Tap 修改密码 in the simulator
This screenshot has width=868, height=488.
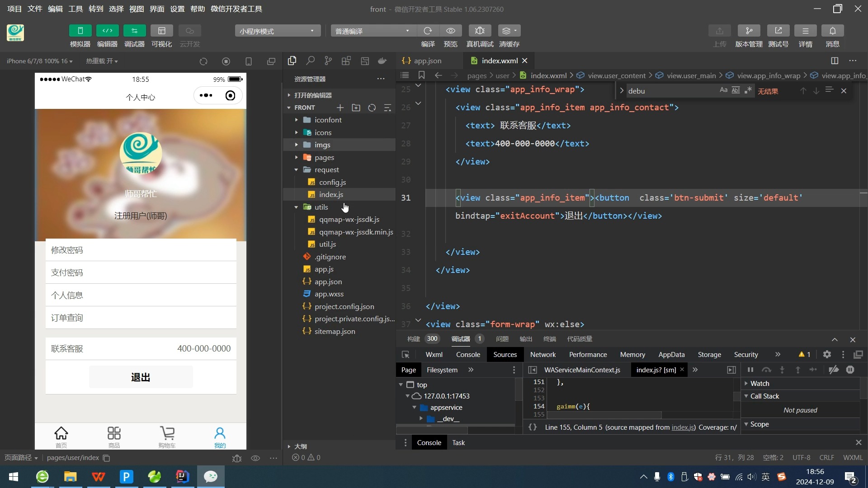[141, 250]
